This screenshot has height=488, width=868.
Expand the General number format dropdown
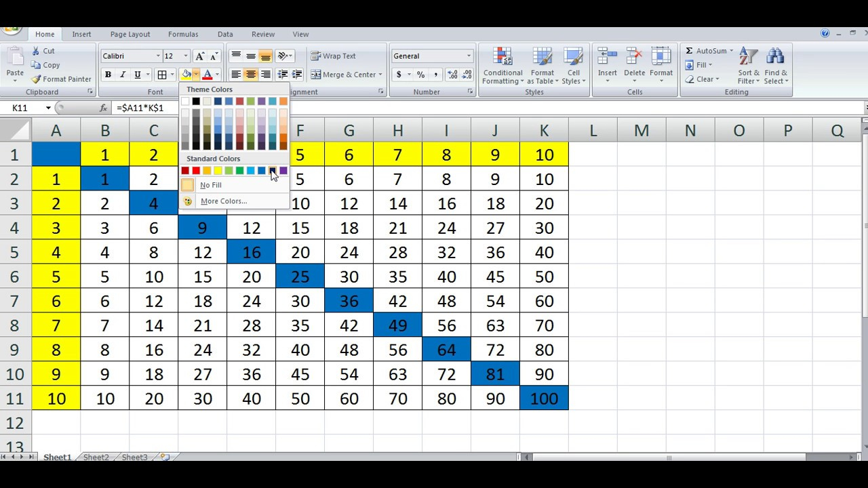point(468,56)
